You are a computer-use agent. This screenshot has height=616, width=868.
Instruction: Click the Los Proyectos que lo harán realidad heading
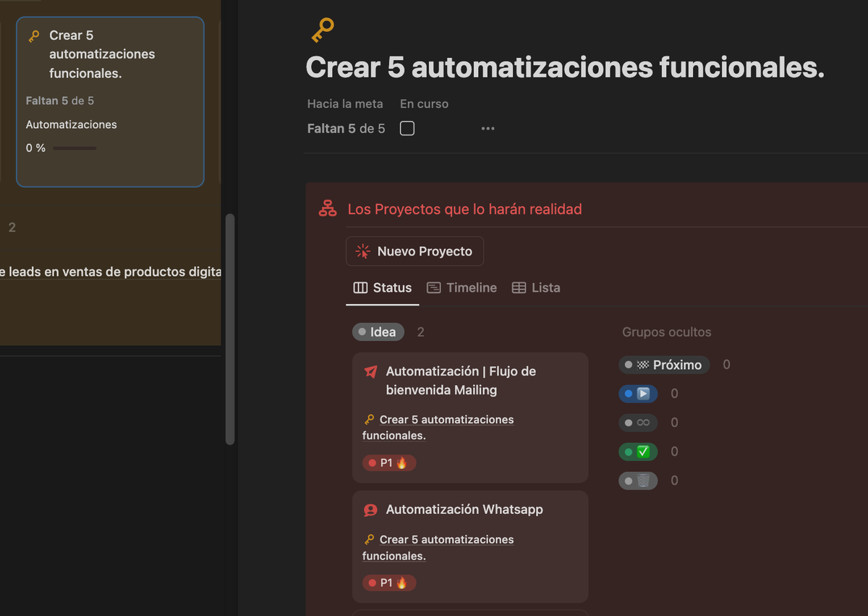point(464,209)
